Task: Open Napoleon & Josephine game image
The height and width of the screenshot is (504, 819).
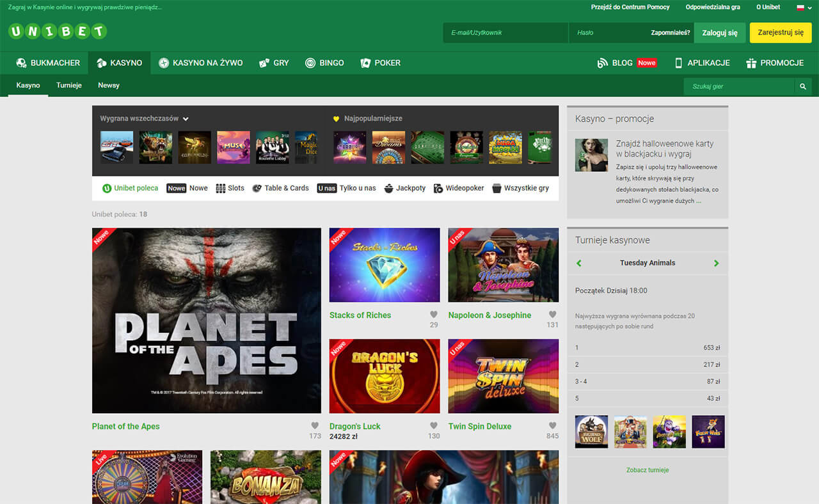Action: pyautogui.click(x=504, y=265)
